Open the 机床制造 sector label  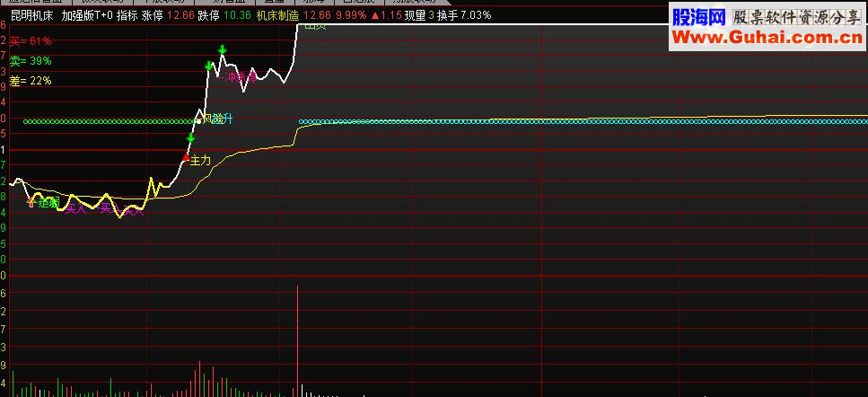click(277, 15)
